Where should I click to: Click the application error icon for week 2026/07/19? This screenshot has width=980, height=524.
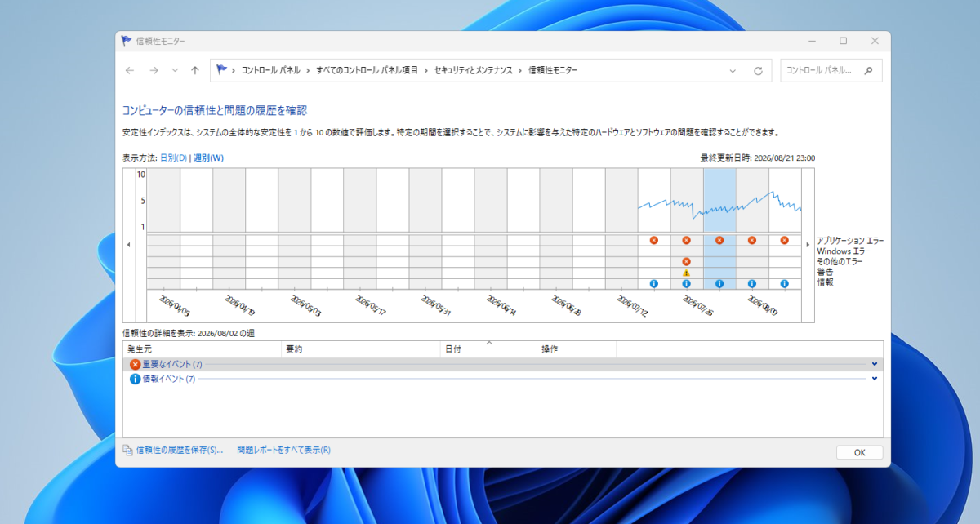(654, 240)
